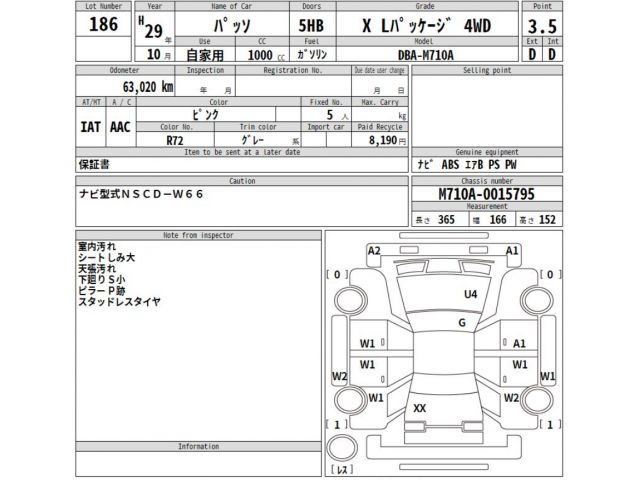Select the Import car header
The height and width of the screenshot is (480, 640).
326,127
